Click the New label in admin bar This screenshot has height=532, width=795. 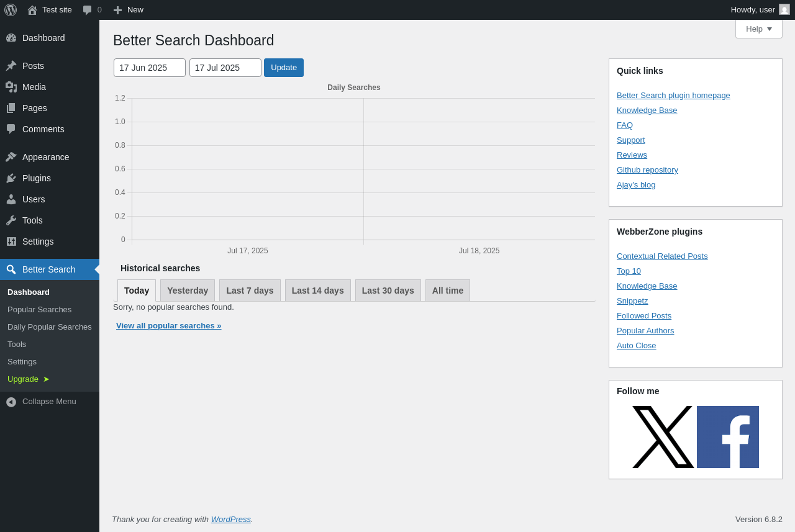coord(135,9)
